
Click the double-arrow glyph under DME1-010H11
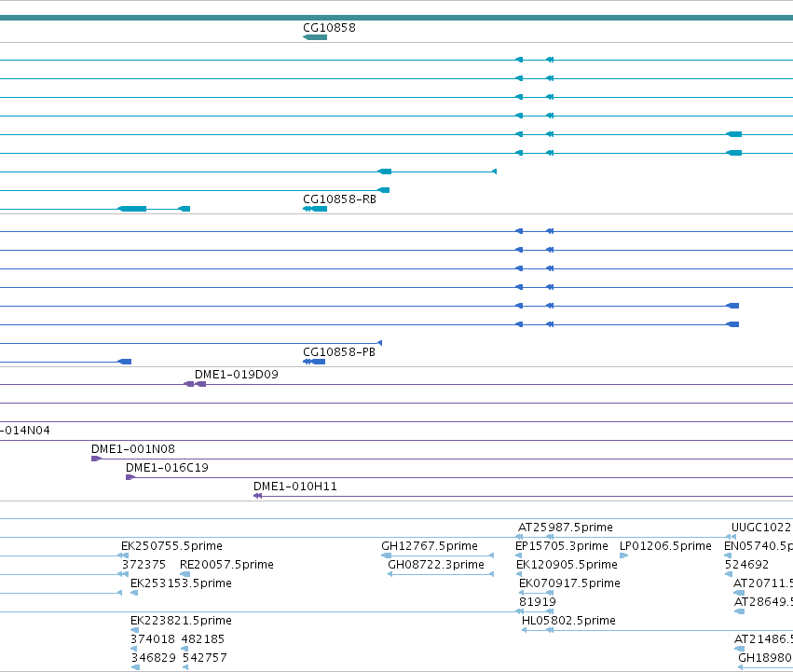258,497
